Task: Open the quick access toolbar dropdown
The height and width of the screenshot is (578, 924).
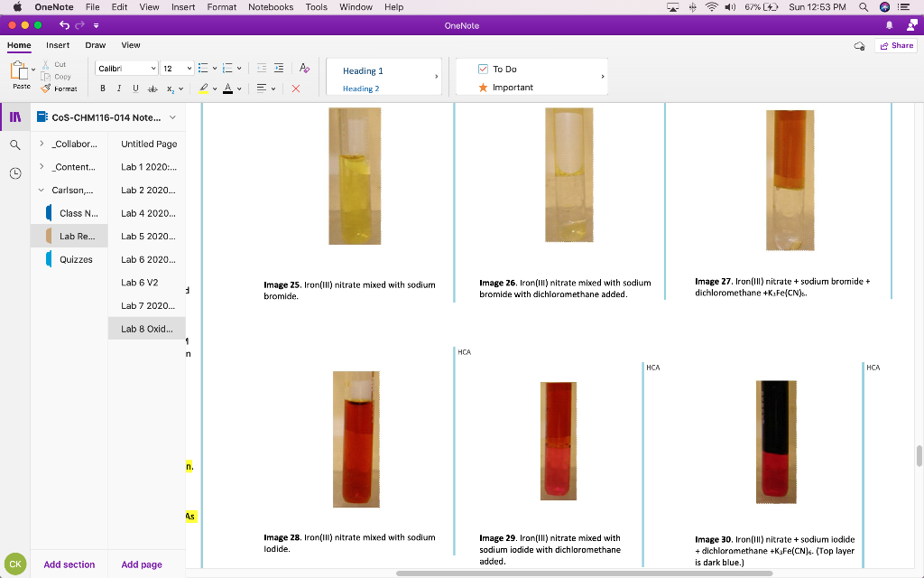Action: [x=96, y=25]
